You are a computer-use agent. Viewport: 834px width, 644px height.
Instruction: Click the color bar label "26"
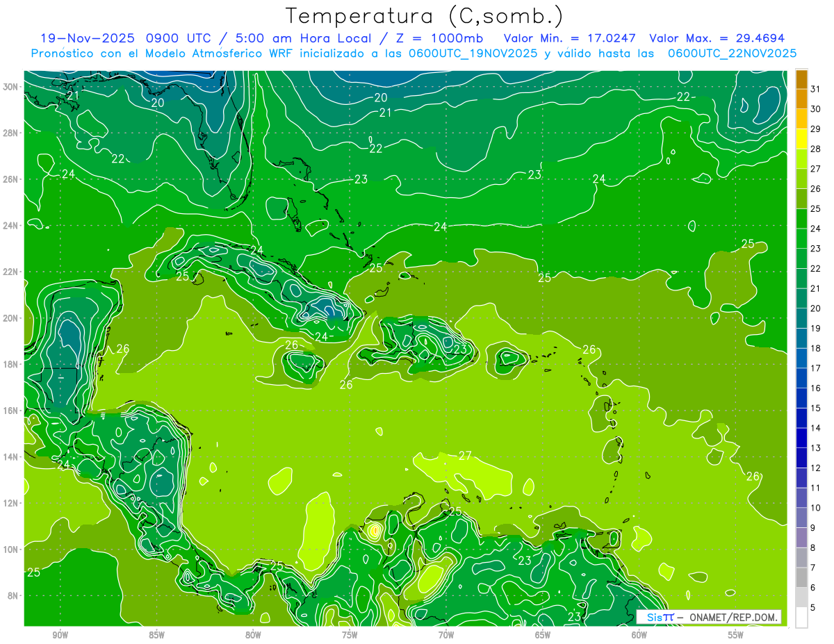(816, 189)
